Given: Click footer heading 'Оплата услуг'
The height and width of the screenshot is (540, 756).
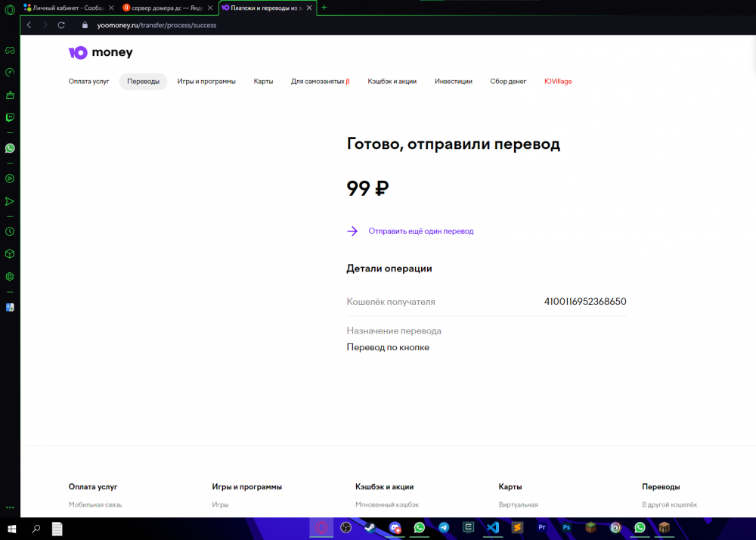Looking at the screenshot, I should coord(93,487).
